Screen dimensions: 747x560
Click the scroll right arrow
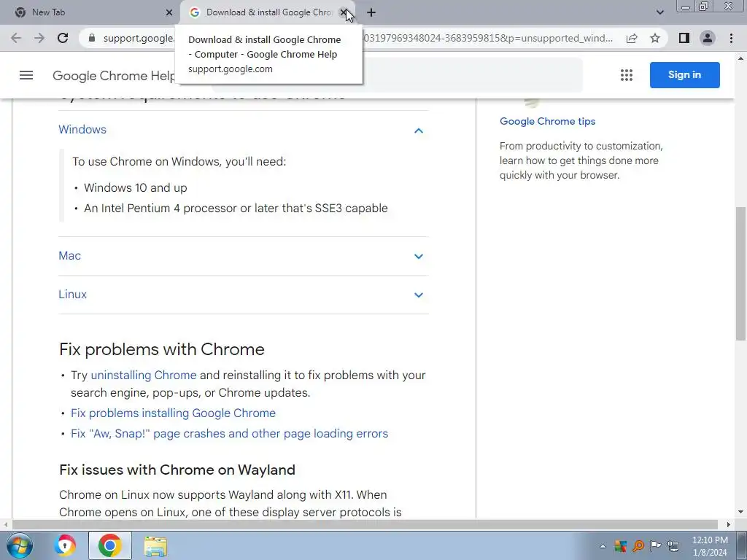coord(729,524)
